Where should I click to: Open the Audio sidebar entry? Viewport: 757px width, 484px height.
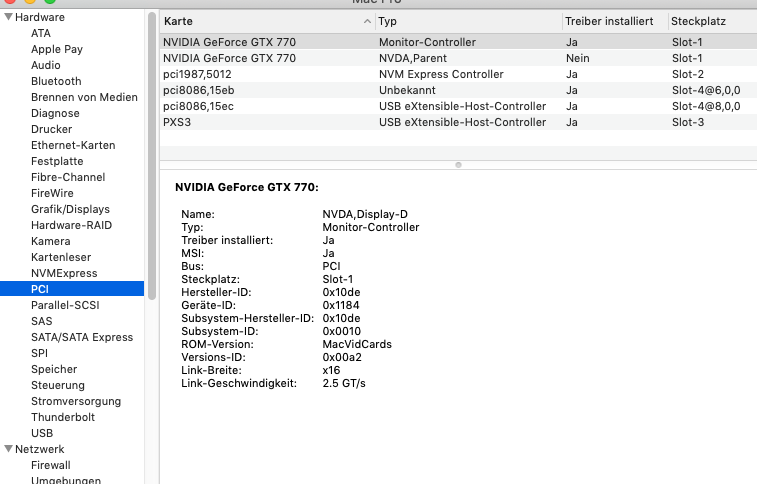click(x=46, y=65)
